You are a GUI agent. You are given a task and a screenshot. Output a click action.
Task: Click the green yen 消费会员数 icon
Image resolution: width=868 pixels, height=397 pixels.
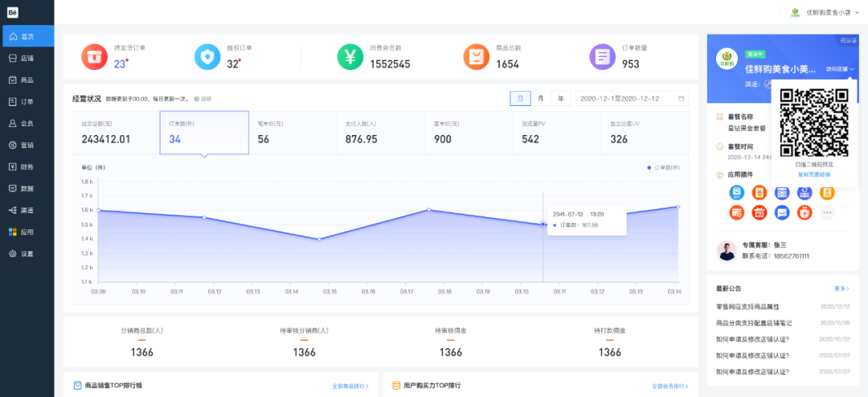(350, 56)
